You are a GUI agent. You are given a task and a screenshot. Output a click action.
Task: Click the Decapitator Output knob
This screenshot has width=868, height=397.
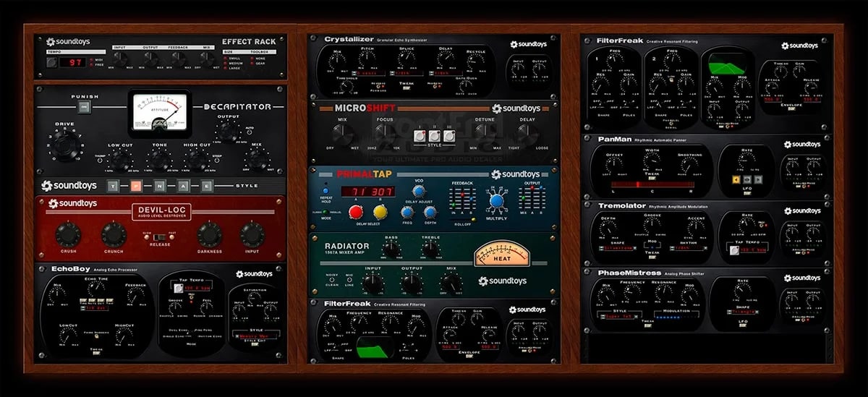pos(228,131)
